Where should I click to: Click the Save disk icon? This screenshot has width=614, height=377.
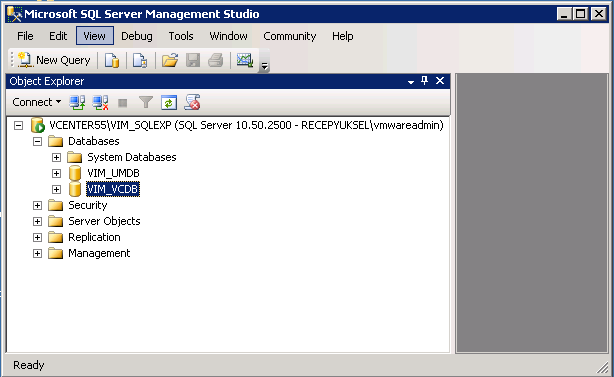click(x=193, y=60)
